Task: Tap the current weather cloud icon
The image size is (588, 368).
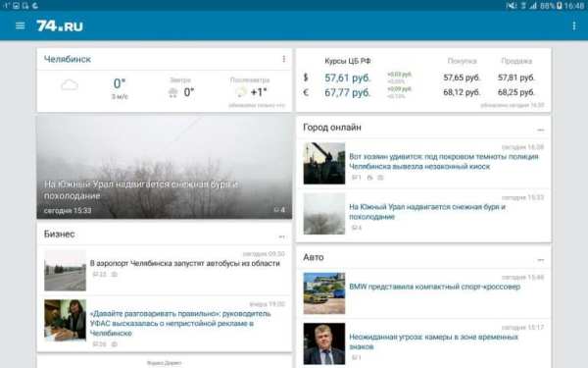Action: click(x=70, y=85)
